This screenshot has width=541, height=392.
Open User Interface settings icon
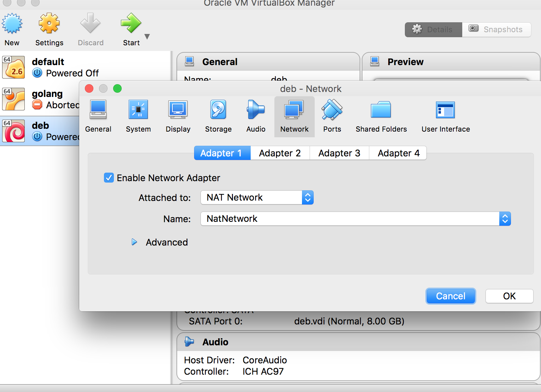click(446, 110)
